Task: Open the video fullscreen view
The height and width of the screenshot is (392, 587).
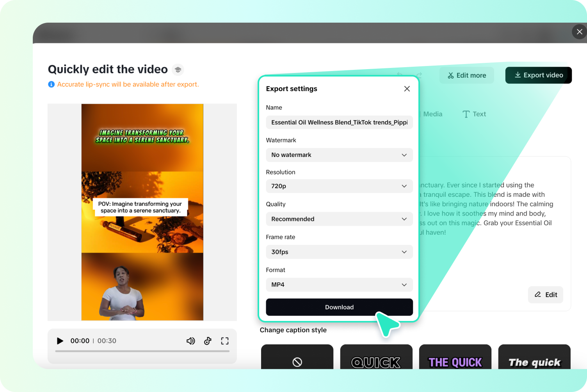Action: pos(225,340)
